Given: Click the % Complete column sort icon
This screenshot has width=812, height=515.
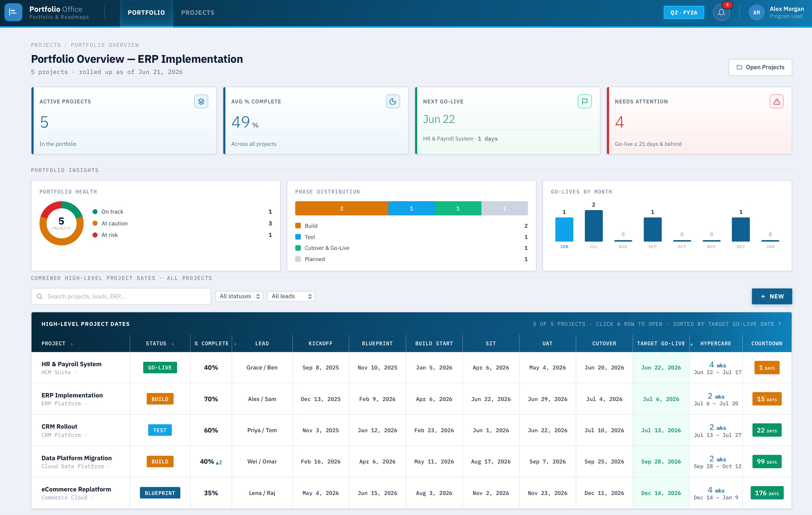Looking at the screenshot, I should (235, 344).
